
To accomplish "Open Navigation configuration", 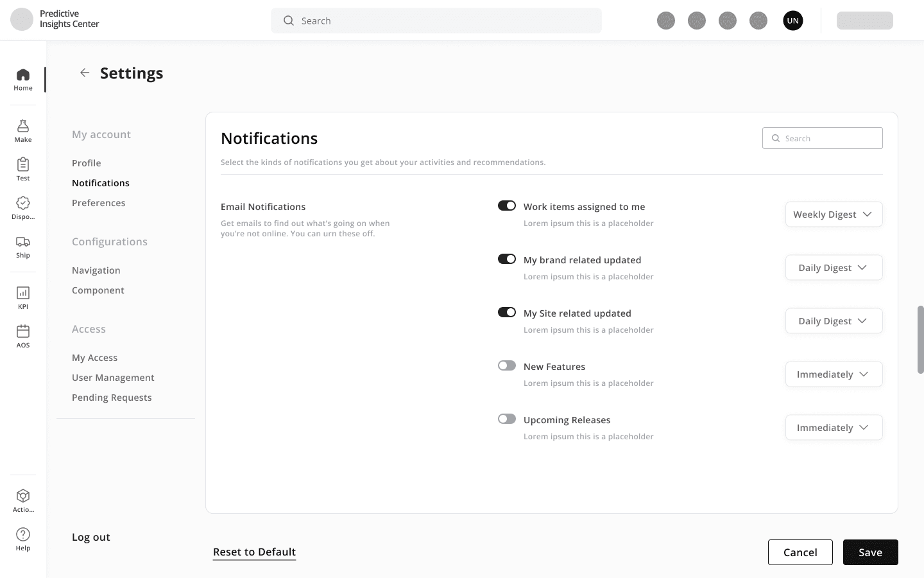I will coord(96,270).
